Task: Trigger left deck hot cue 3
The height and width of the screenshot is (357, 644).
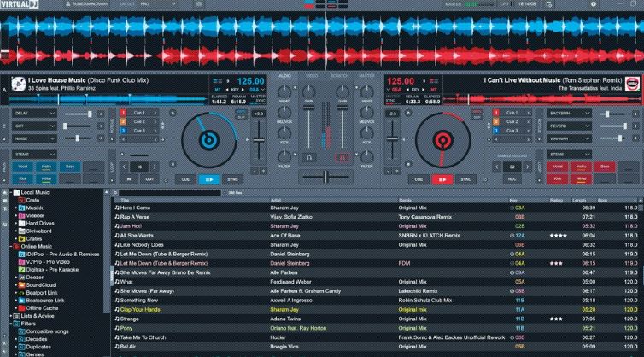Action: click(x=139, y=131)
